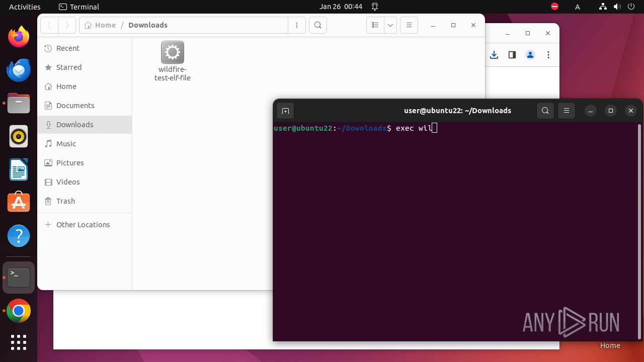Open Firefox from the dock
The image size is (644, 362).
[x=19, y=37]
